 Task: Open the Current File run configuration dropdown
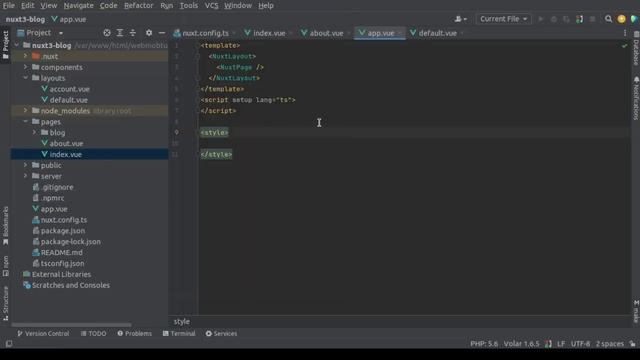coord(503,19)
